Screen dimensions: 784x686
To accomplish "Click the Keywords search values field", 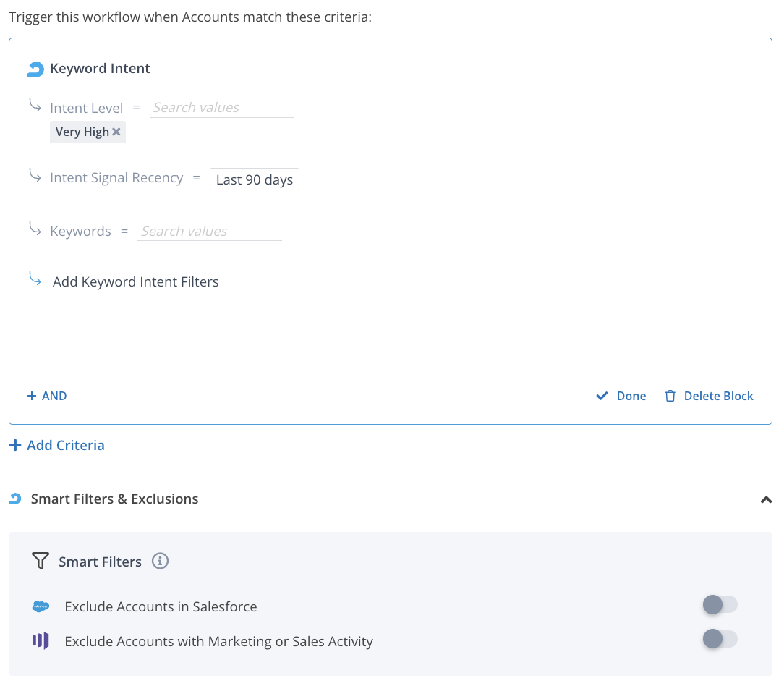I will click(x=209, y=232).
